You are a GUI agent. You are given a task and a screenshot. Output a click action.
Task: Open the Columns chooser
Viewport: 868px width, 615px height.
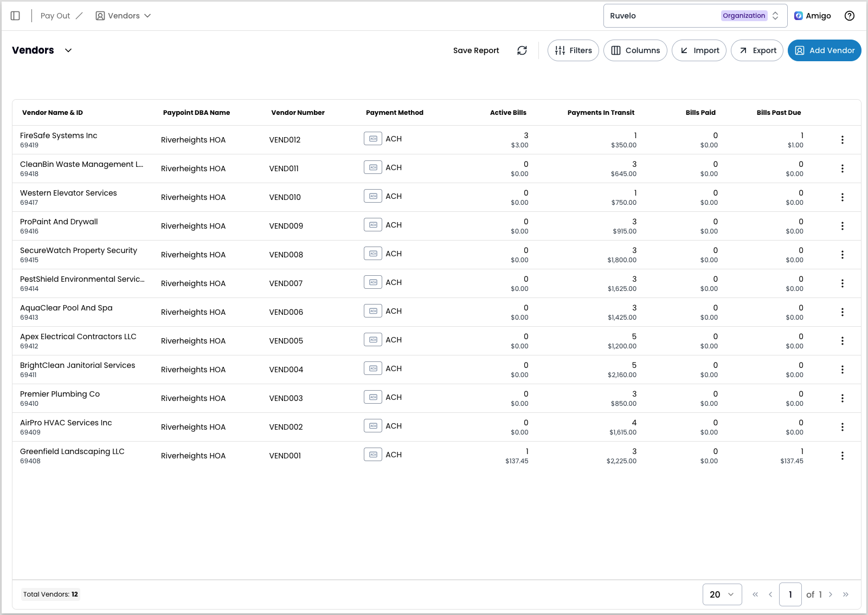pos(635,50)
